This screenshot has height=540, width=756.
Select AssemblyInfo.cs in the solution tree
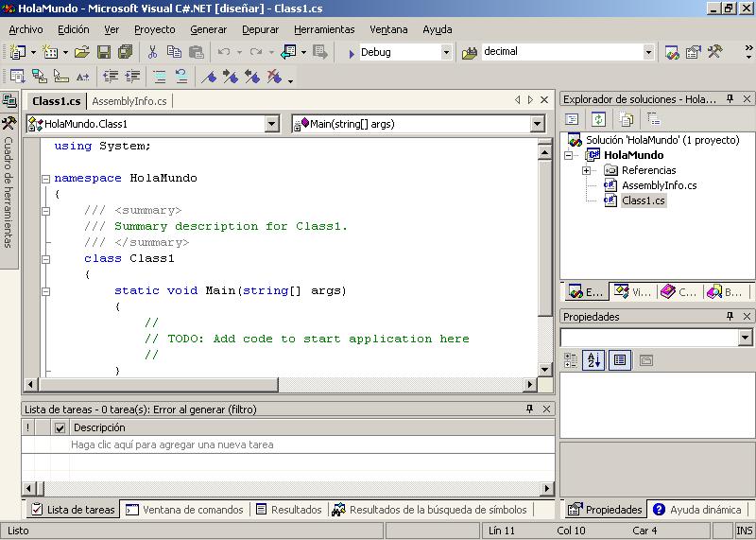[x=659, y=185]
